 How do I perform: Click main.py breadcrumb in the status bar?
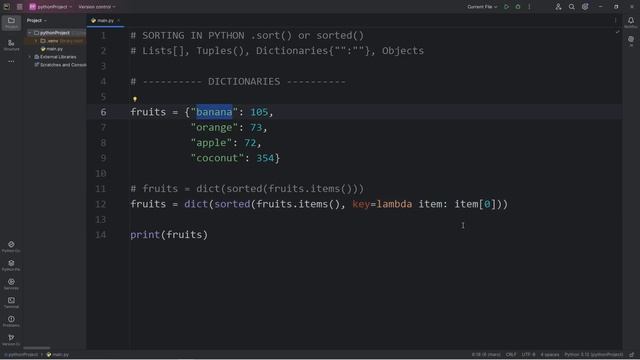coord(58,354)
